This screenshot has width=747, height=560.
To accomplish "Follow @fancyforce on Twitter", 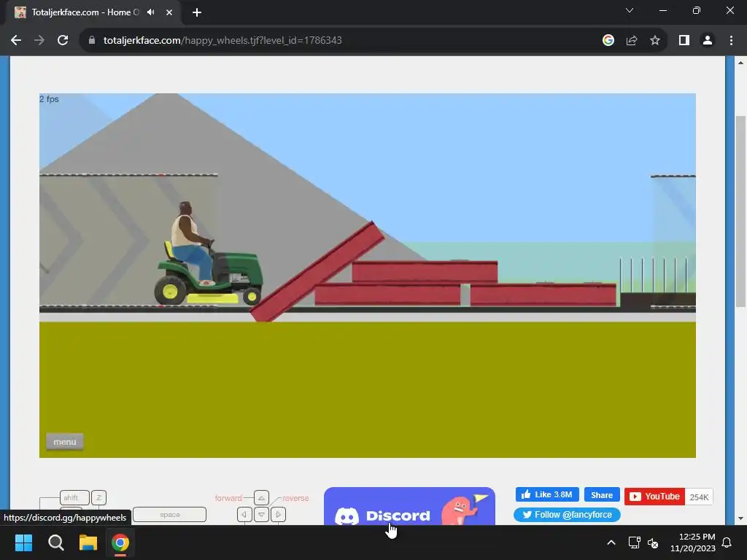I will (567, 515).
